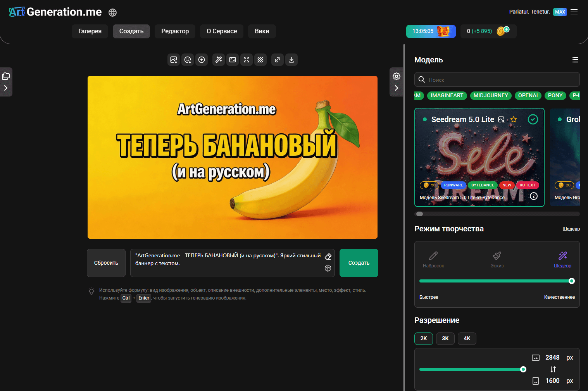Click the smiley face with arrow icon
Screen dimensions: 588x391
(x=188, y=60)
